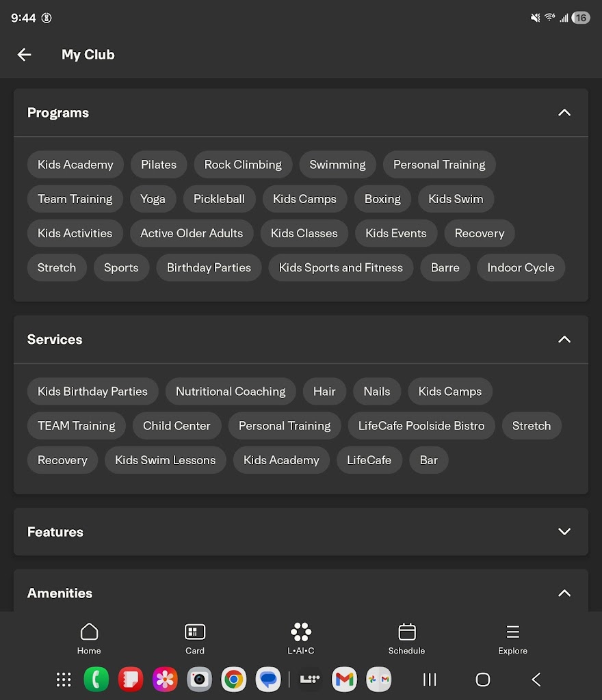
Task: Tap the Indoor Cycle chip
Action: 521,268
